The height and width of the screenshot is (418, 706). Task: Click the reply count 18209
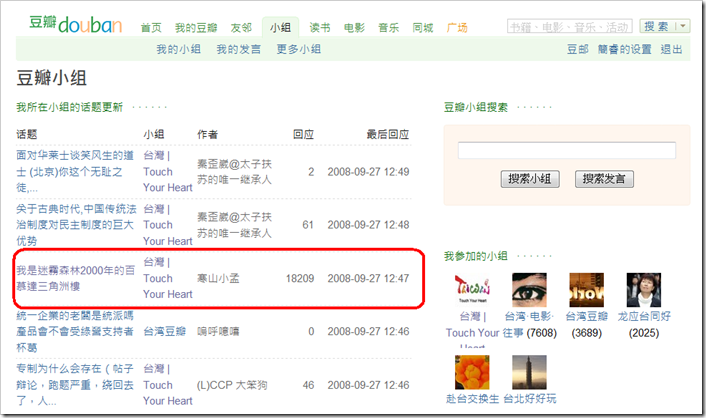click(x=300, y=278)
